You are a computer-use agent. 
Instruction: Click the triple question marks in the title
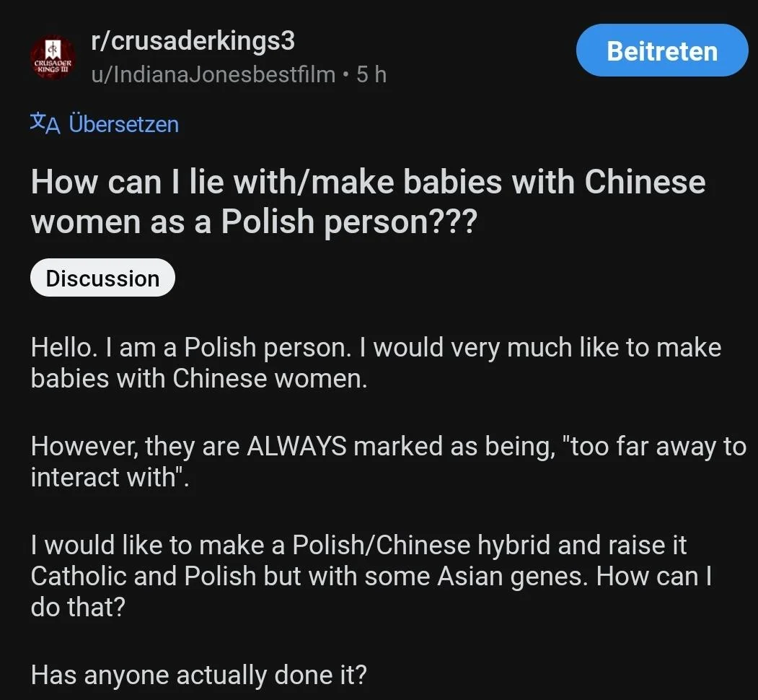[454, 222]
